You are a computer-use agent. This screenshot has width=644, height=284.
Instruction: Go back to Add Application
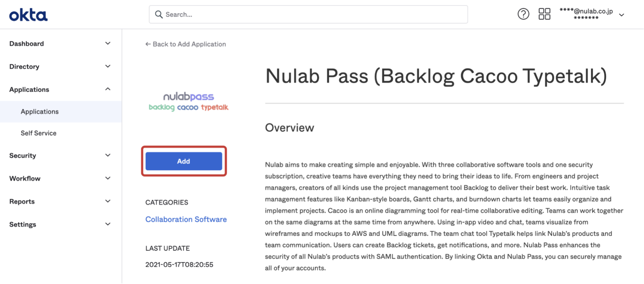(186, 44)
